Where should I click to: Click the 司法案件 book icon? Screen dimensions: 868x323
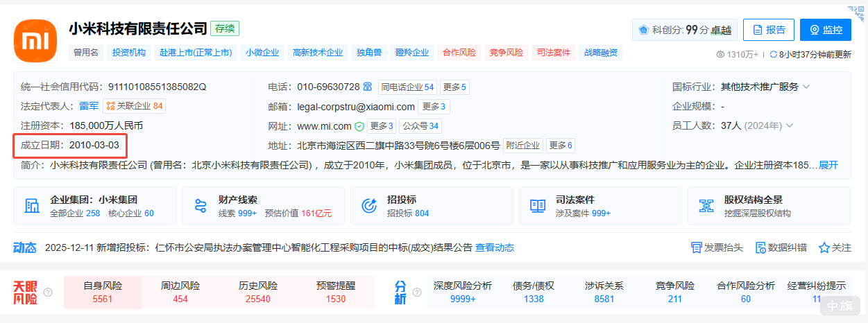(538, 206)
